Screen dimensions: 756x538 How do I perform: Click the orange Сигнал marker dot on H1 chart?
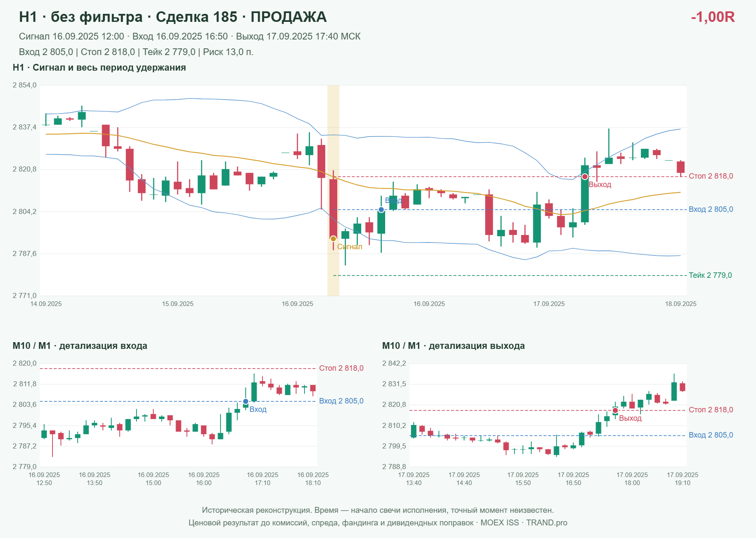coord(333,239)
